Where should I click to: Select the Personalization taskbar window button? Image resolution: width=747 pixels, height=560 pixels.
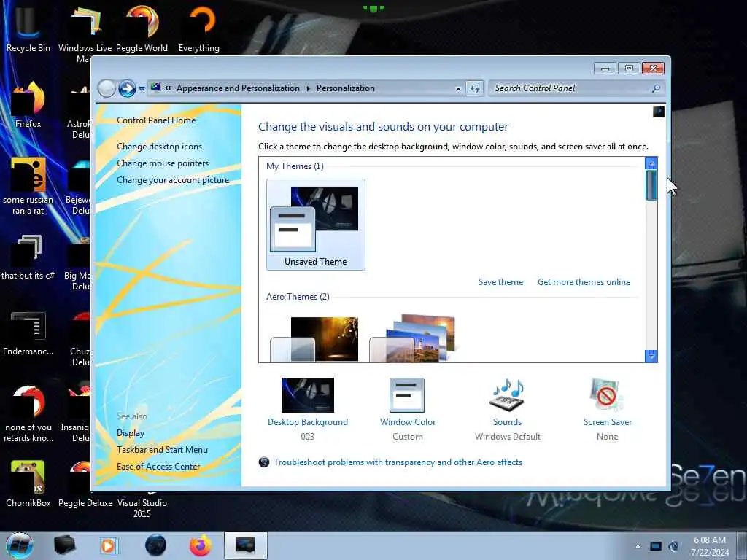[245, 545]
